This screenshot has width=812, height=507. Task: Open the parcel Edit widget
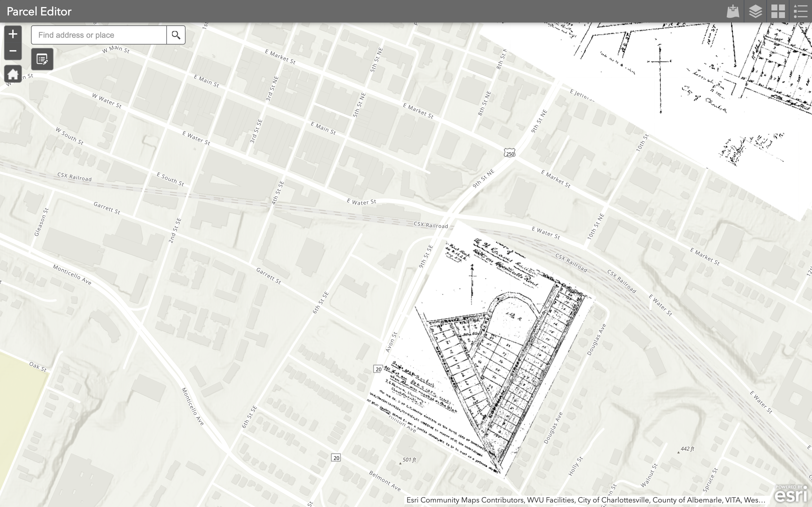click(x=42, y=59)
